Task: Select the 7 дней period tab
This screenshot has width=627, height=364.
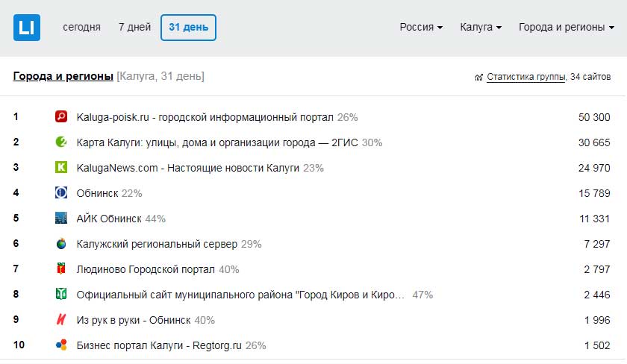Action: click(134, 27)
